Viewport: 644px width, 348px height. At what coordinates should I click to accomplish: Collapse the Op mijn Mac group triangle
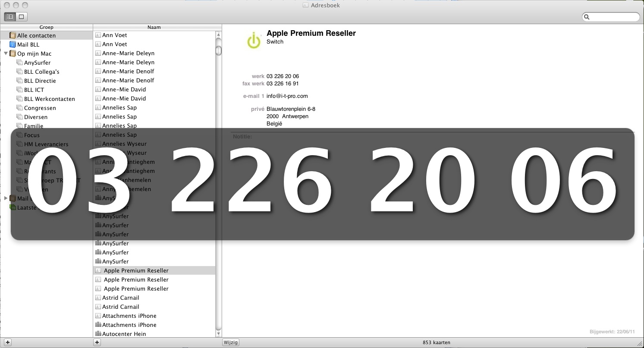(x=6, y=53)
